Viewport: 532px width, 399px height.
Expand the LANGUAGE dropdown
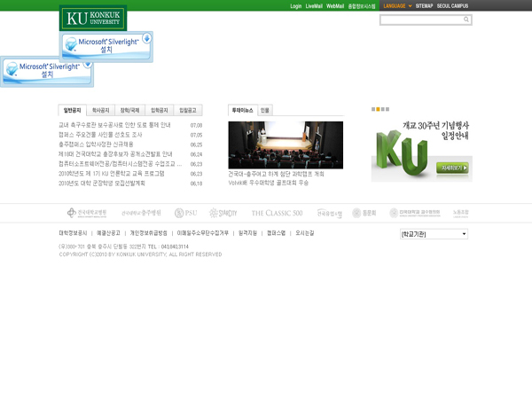[x=397, y=6]
